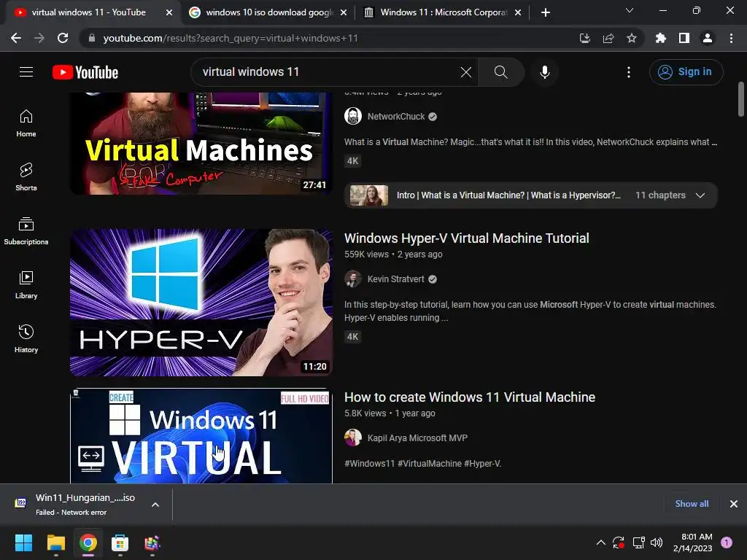Viewport: 747px width, 560px height.
Task: Open Microsoft Store from the taskbar
Action: [120, 542]
